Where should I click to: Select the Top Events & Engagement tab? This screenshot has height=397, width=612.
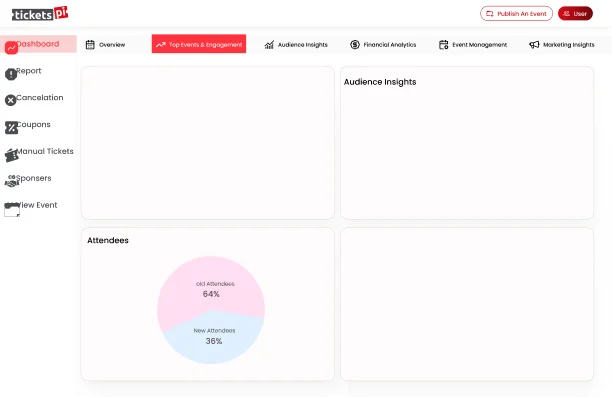tap(199, 44)
